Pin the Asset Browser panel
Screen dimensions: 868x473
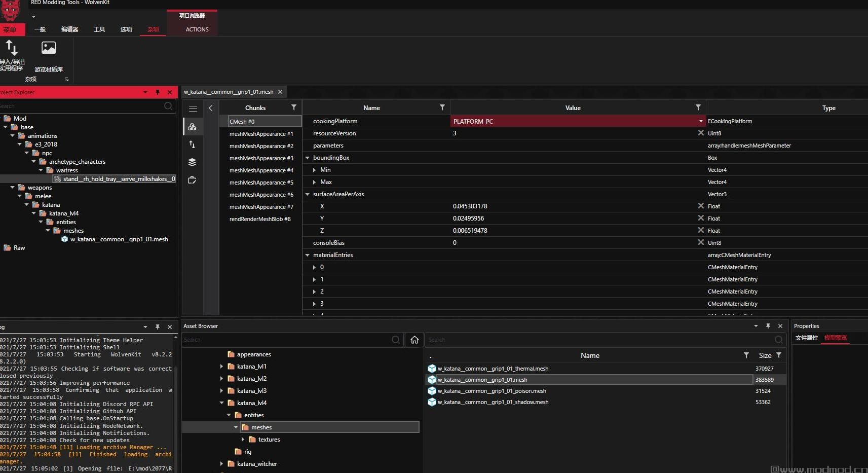768,326
